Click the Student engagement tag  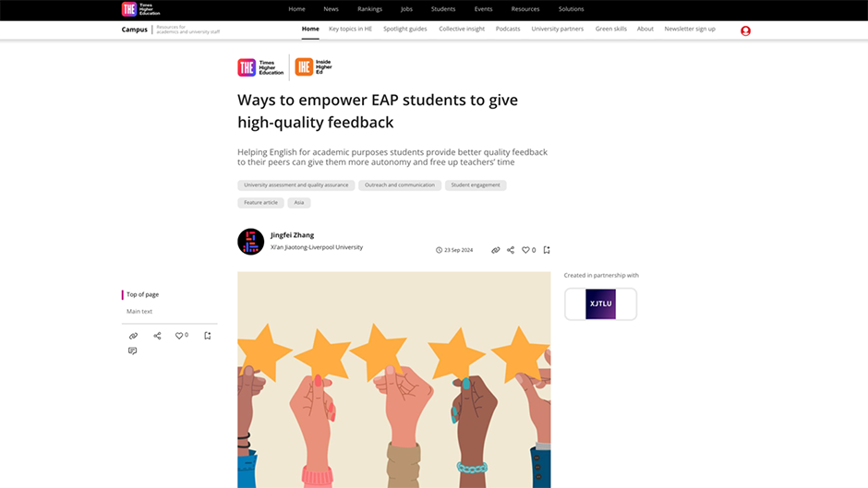(x=476, y=185)
